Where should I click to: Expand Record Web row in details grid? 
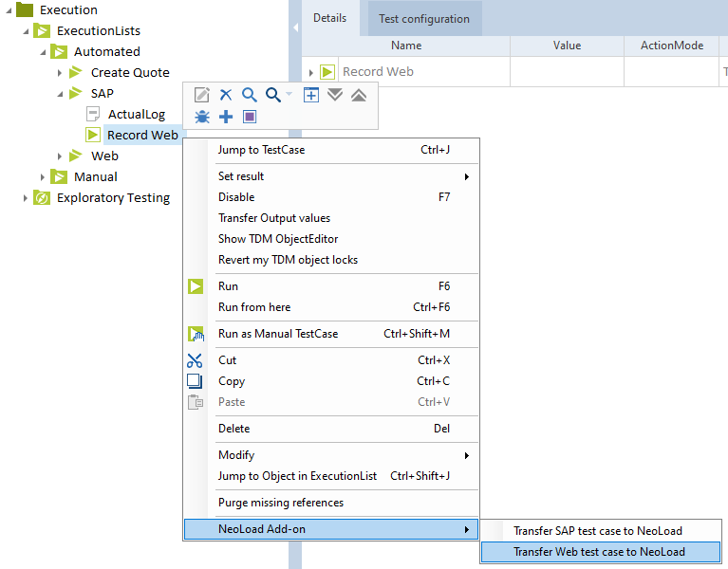pos(311,72)
